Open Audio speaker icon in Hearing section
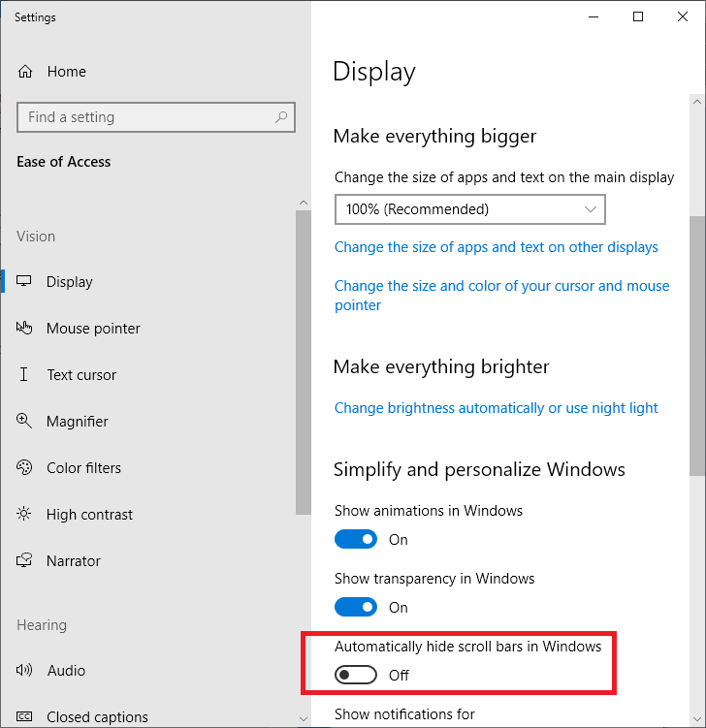This screenshot has width=706, height=728. tap(25, 671)
